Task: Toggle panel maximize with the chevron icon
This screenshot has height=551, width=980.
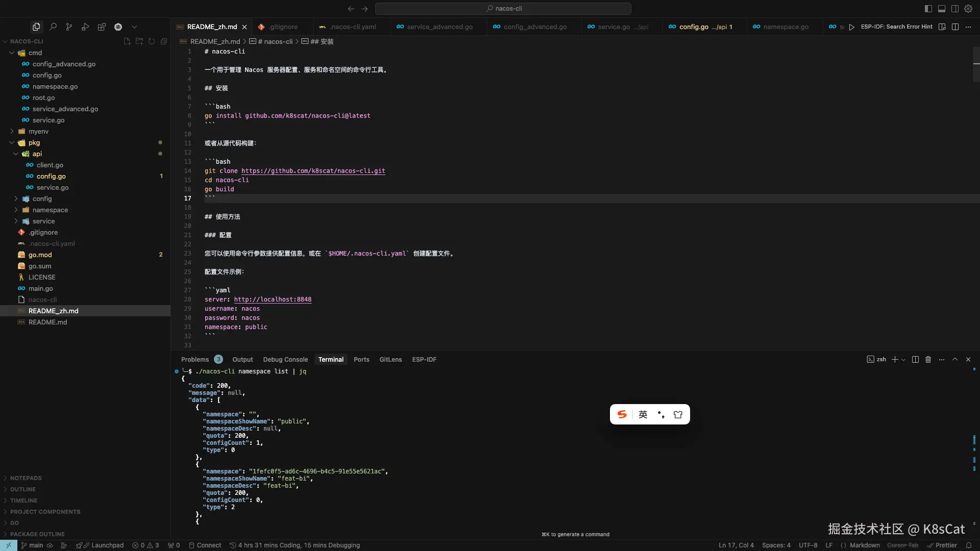Action: (x=955, y=359)
